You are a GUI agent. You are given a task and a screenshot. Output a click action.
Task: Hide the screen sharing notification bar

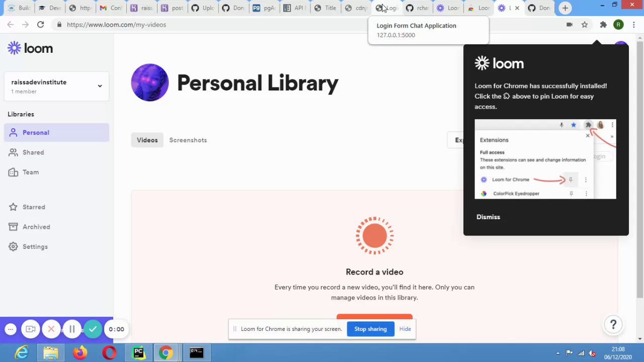click(405, 329)
